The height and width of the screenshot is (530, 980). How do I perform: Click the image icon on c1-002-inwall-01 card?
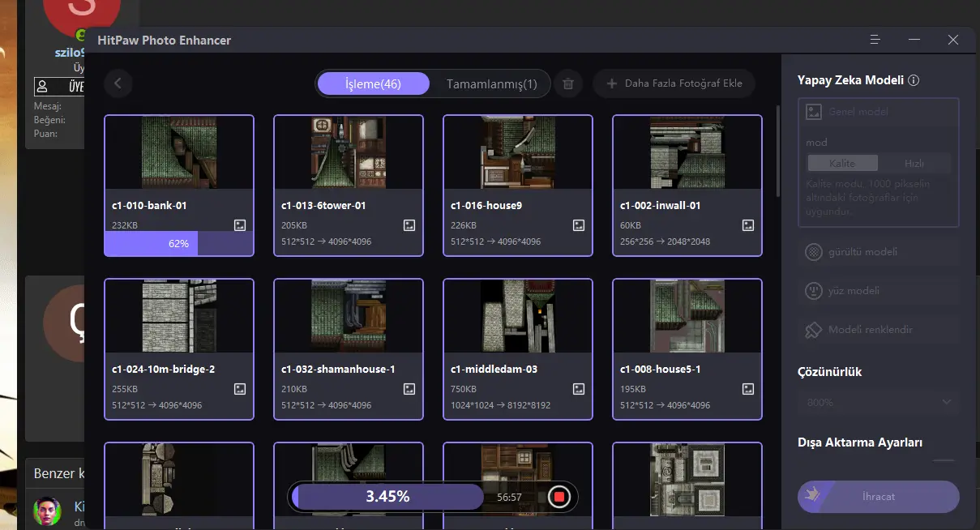coord(748,225)
